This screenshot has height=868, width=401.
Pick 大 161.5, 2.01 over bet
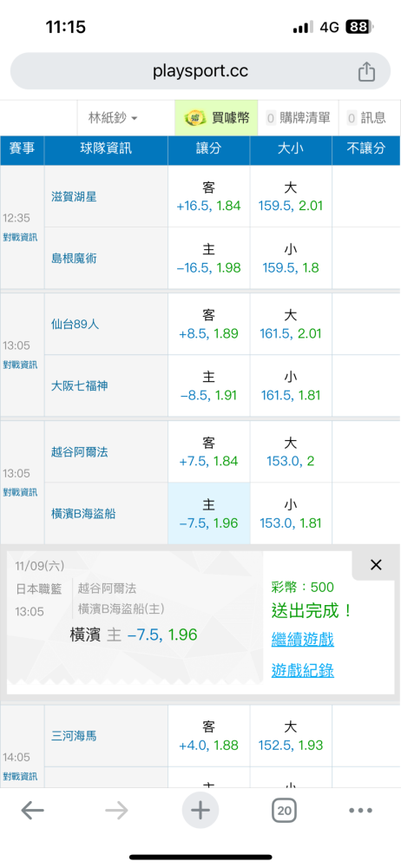click(291, 325)
